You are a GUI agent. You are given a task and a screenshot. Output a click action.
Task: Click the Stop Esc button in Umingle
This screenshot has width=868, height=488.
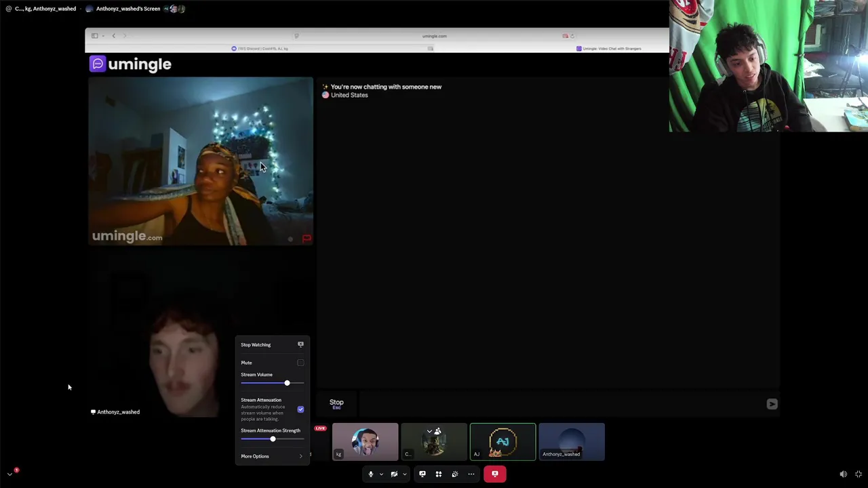pos(336,404)
